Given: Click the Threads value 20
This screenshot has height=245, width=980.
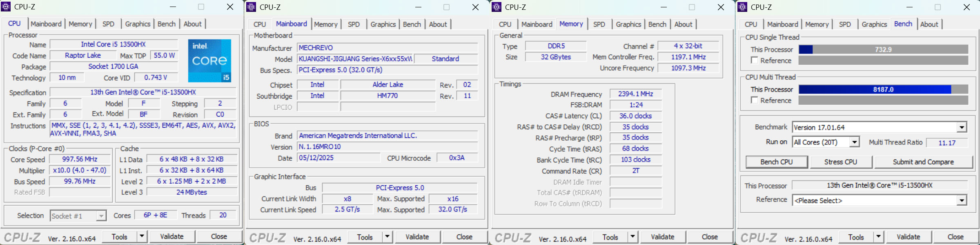Looking at the screenshot, I should coord(223,215).
